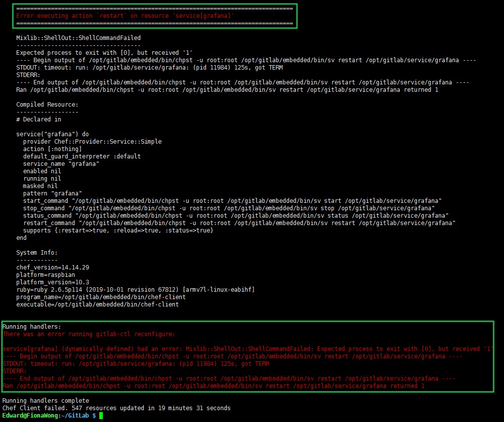Click the "Running handlers complete" line
Viewport: 504px width, 422px height.
(45, 400)
